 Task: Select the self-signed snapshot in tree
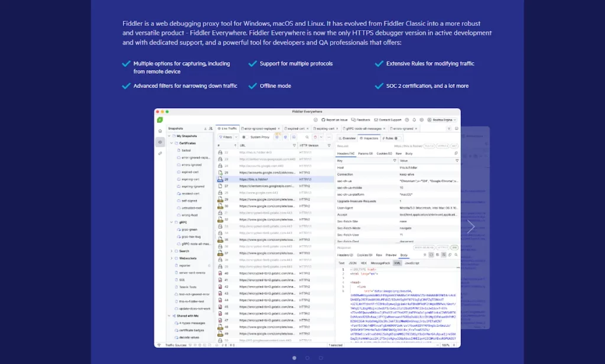(x=189, y=201)
